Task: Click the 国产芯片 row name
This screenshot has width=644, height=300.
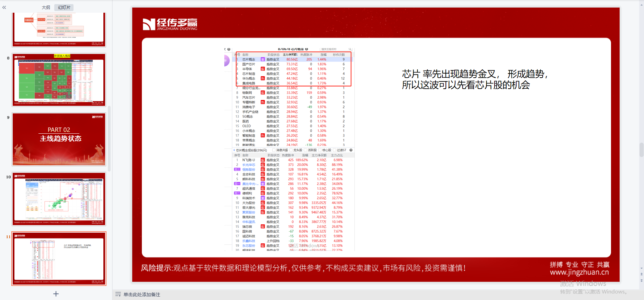Action: pyautogui.click(x=249, y=64)
